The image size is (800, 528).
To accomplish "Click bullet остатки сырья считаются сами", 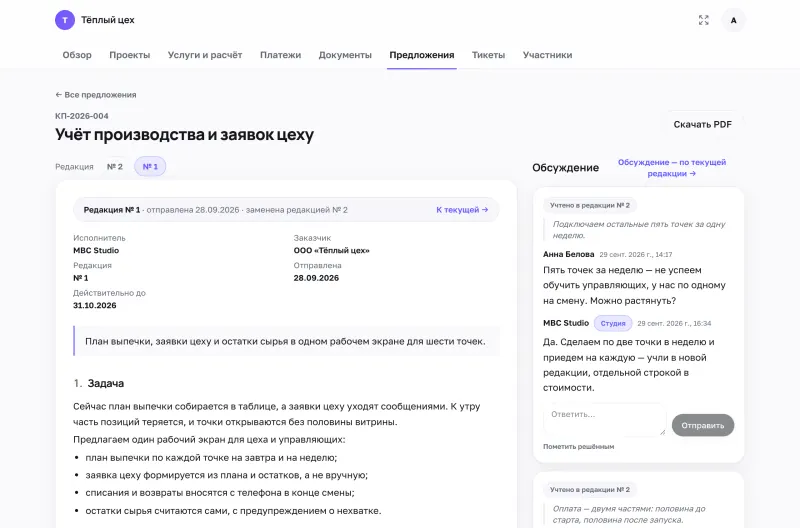I will [x=233, y=511].
